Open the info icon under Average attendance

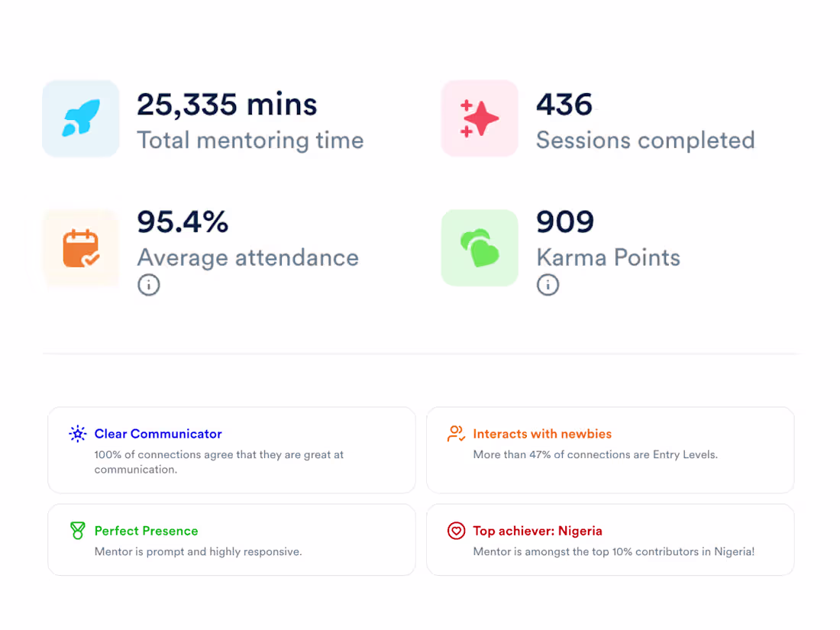(x=149, y=286)
